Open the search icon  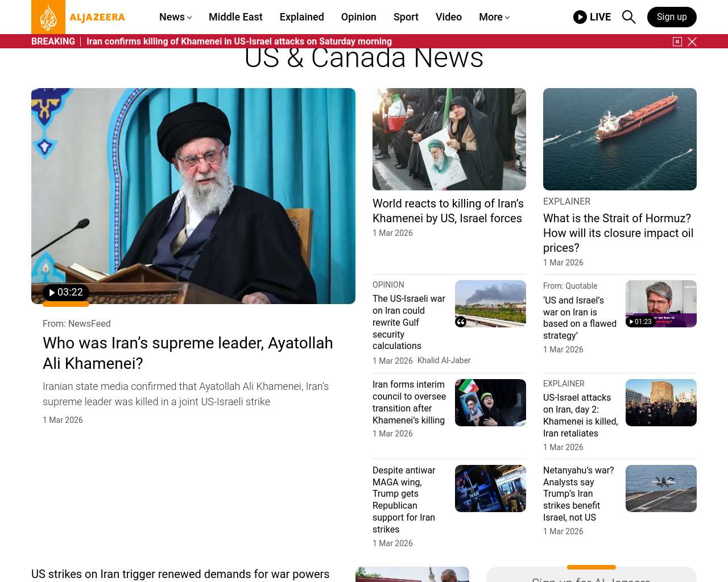pyautogui.click(x=628, y=17)
